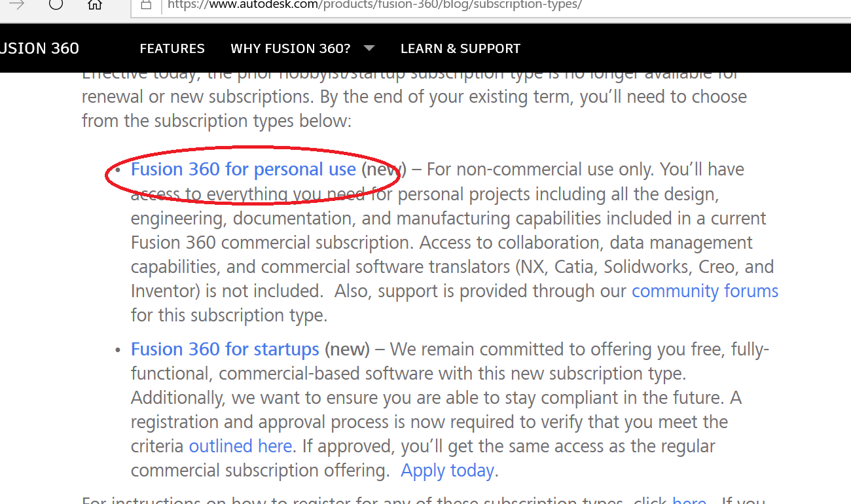The width and height of the screenshot is (851, 504).
Task: Reload the page with refresh icon
Action: click(56, 4)
